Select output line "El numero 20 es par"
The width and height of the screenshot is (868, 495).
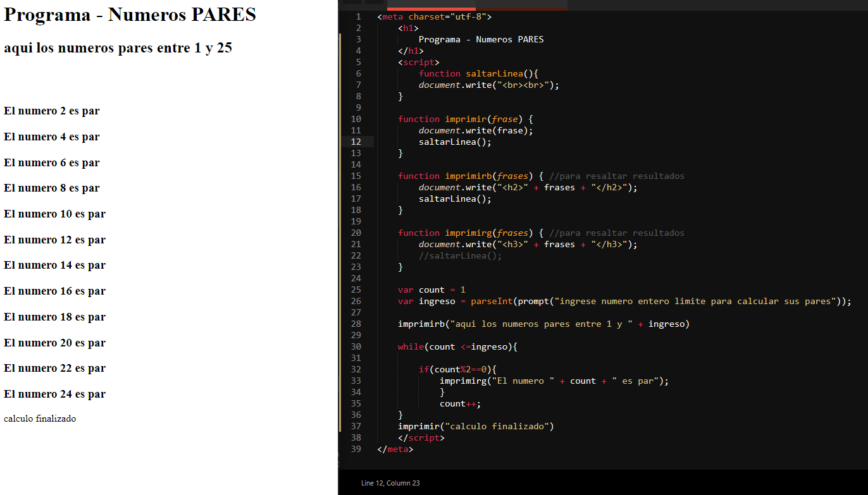[54, 343]
